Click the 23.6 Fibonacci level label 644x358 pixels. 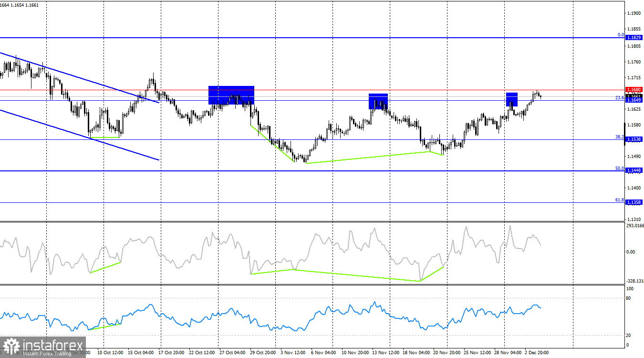[620, 98]
